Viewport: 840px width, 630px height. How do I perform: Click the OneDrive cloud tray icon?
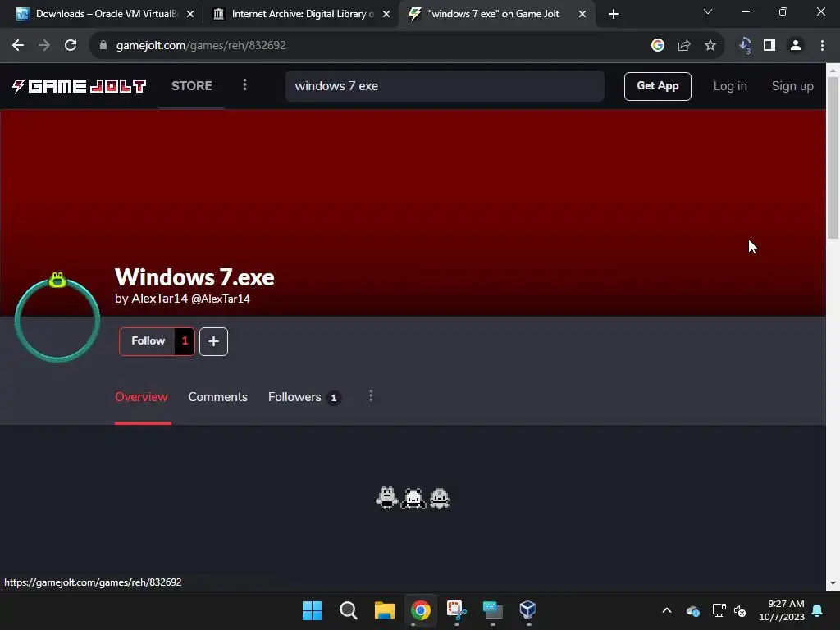point(692,610)
